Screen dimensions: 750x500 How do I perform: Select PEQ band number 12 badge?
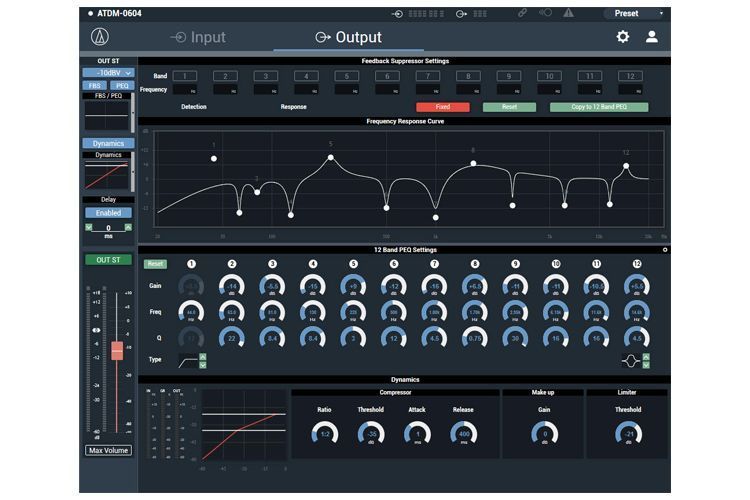(637, 264)
